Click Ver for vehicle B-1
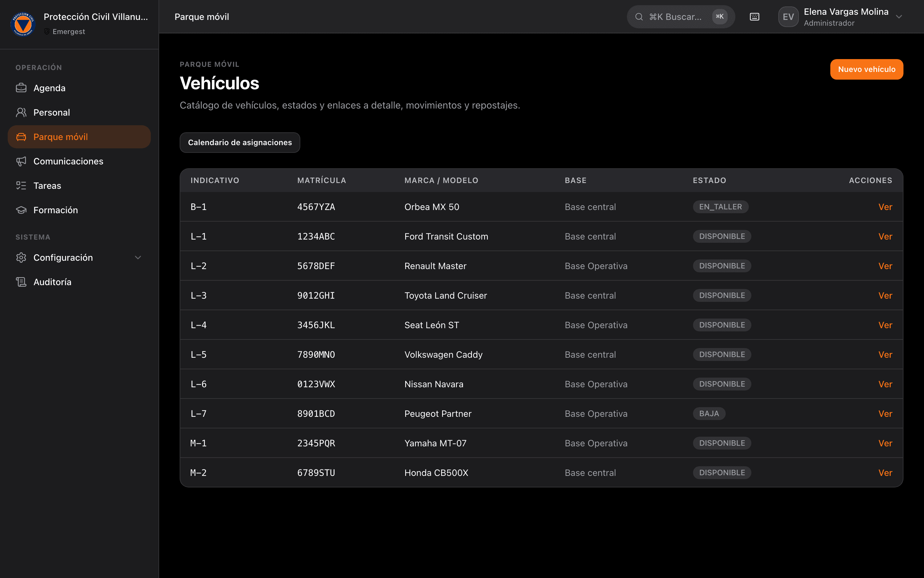924x578 pixels. 885,207
